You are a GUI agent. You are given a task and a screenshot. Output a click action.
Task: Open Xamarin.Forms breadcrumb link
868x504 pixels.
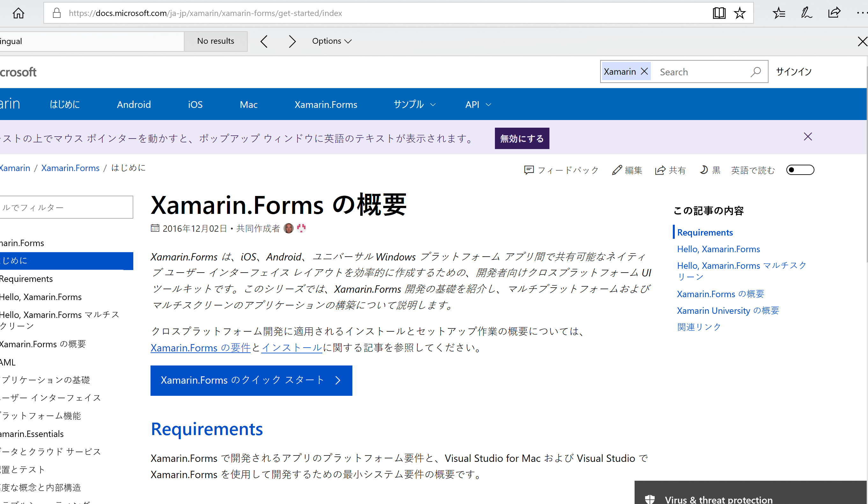70,168
